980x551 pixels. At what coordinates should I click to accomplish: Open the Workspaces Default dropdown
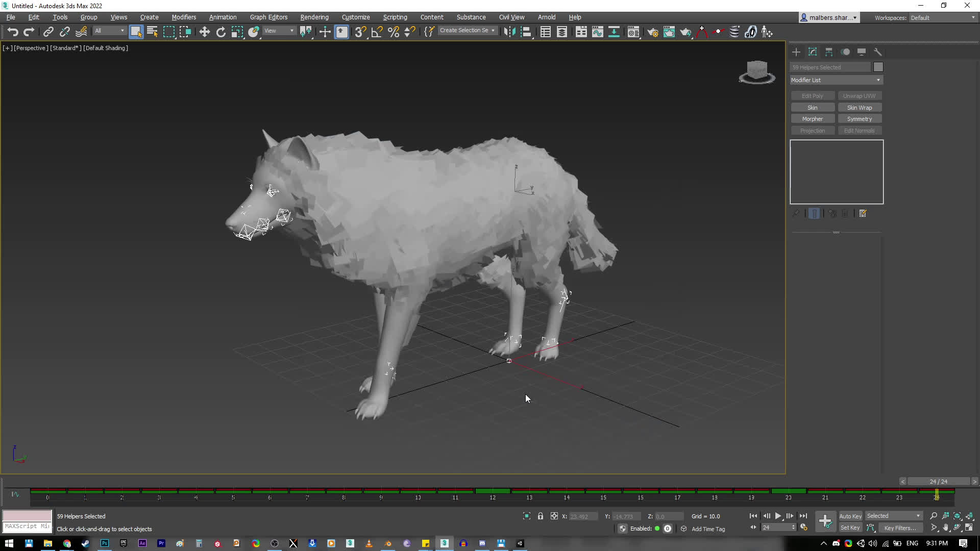[942, 17]
